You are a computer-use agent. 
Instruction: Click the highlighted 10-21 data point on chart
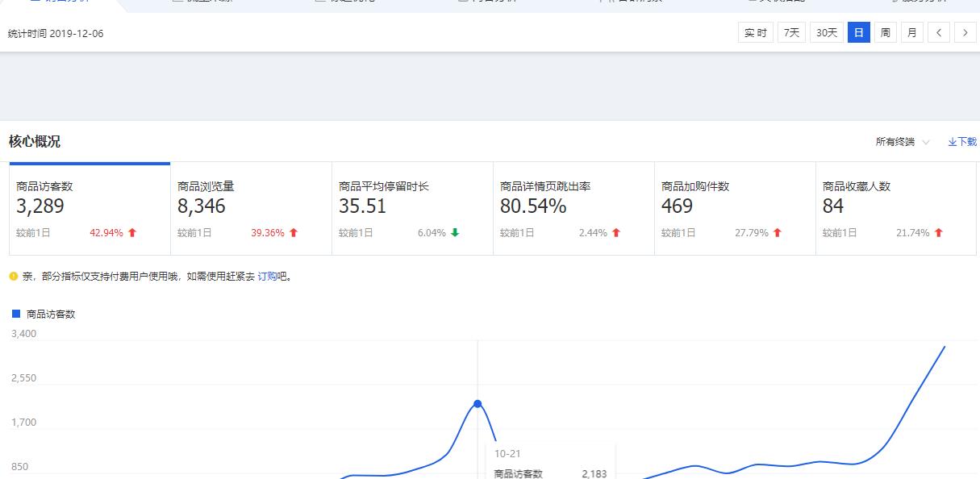[477, 403]
